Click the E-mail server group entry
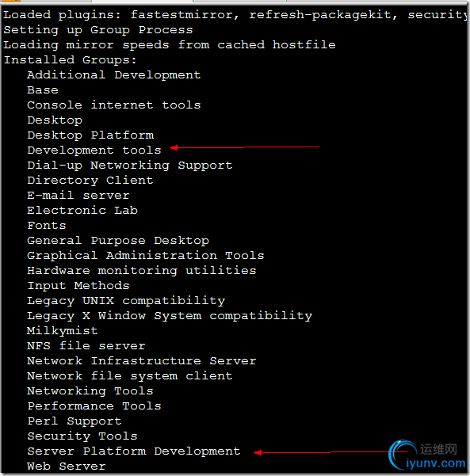The height and width of the screenshot is (476, 470). pyautogui.click(x=78, y=195)
